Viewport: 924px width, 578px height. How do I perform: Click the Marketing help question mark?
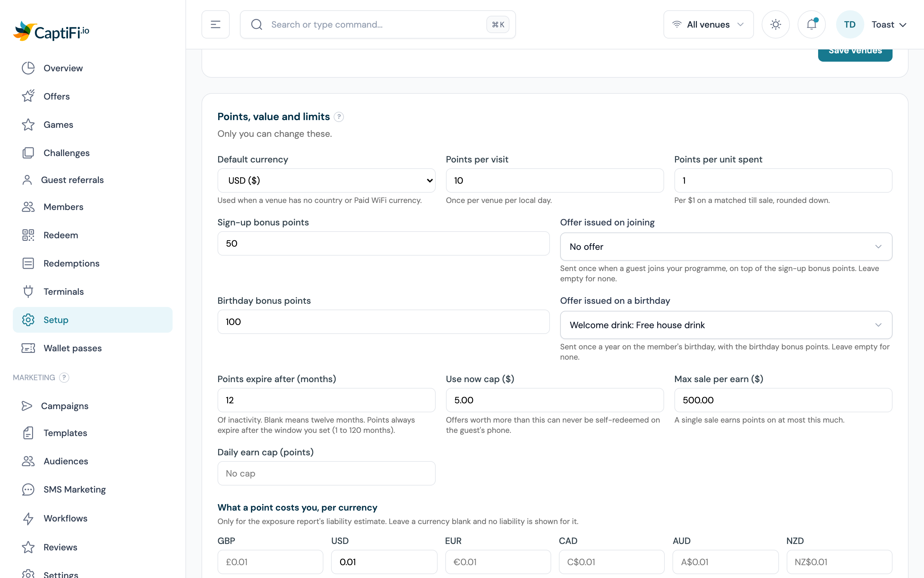click(x=64, y=378)
